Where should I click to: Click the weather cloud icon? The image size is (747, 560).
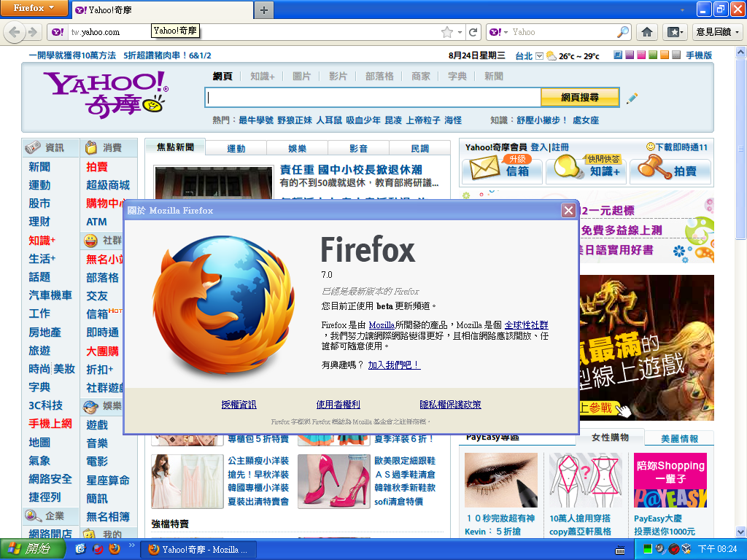click(551, 55)
